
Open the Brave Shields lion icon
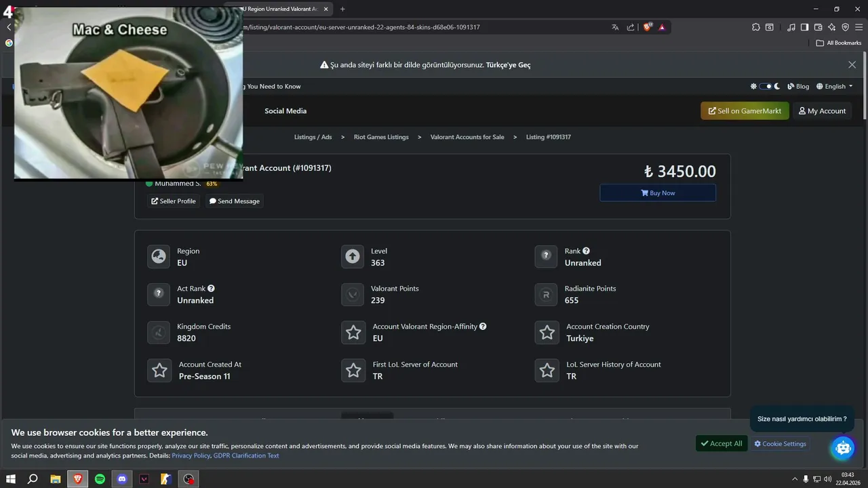pos(648,27)
